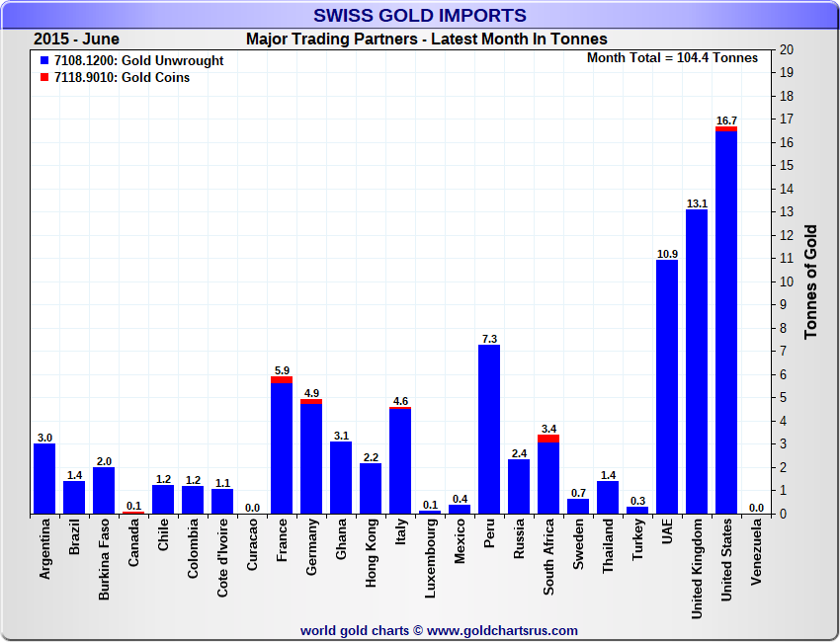Viewport: 840px width, 642px height.
Task: Click the 16.7 value label
Action: tap(726, 120)
